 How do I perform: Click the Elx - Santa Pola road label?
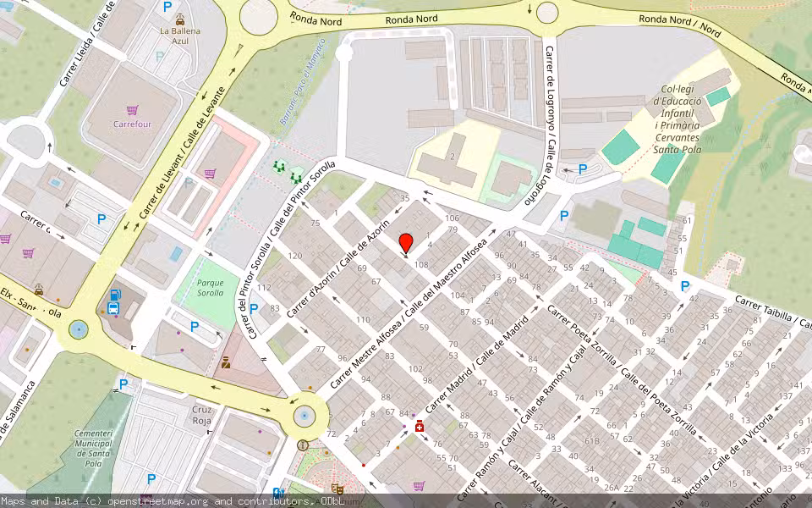(31, 303)
